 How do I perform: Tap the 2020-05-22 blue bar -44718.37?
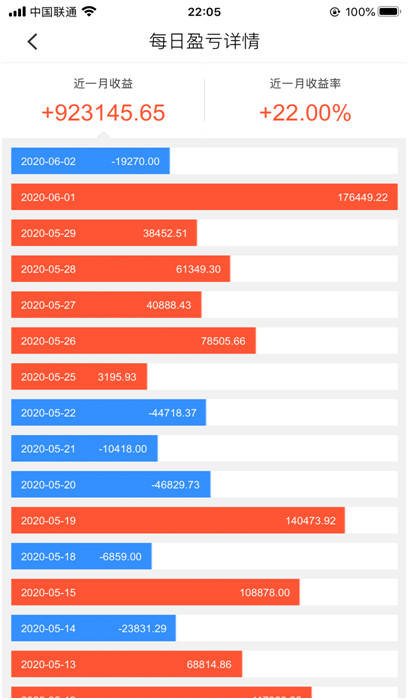[x=108, y=412]
